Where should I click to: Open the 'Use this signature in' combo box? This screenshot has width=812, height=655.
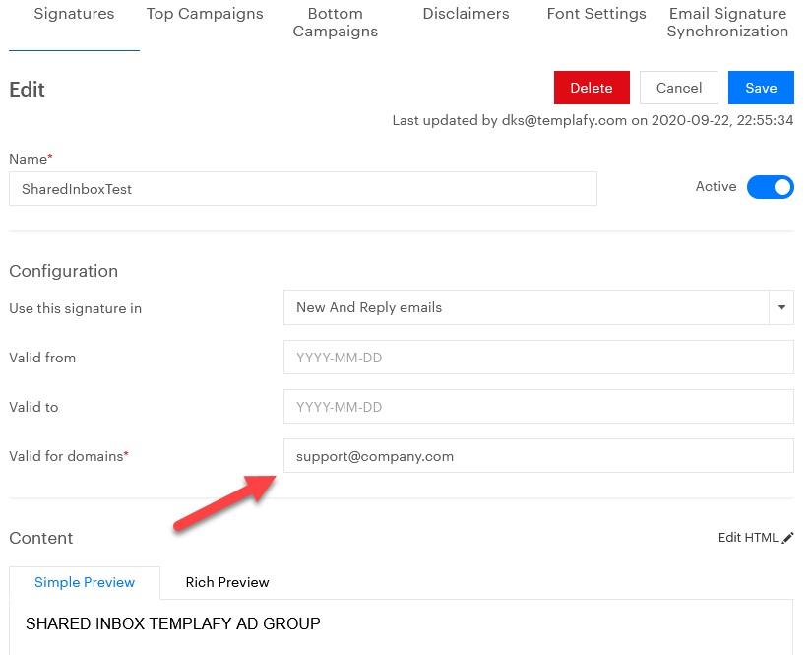pyautogui.click(x=526, y=307)
